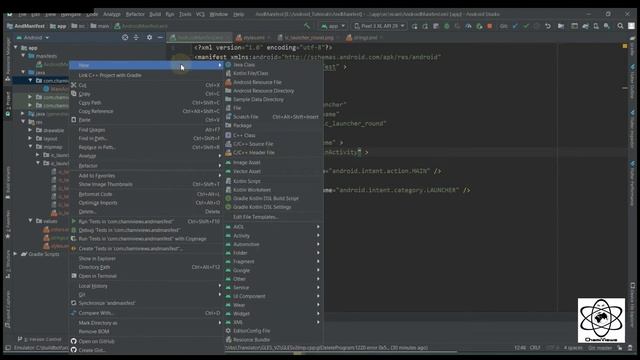Click the Gradle Kotlin DSL Build Script icon
The width and height of the screenshot is (640, 360).
point(228,198)
